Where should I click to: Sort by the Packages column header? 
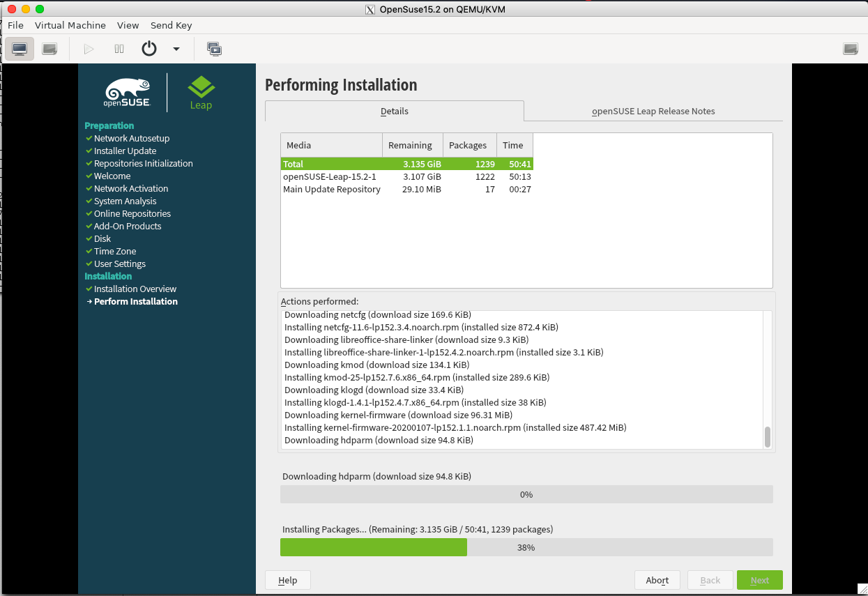tap(470, 145)
